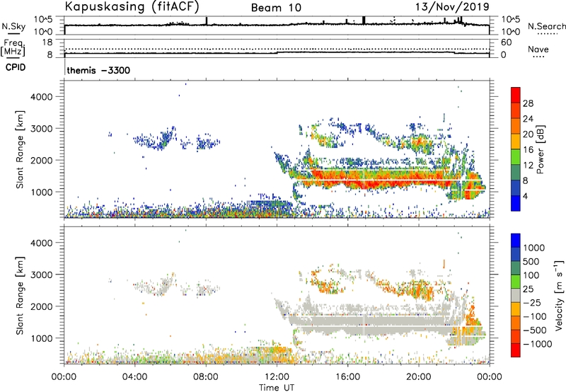Click the "24" label on power colorbar

point(528,119)
